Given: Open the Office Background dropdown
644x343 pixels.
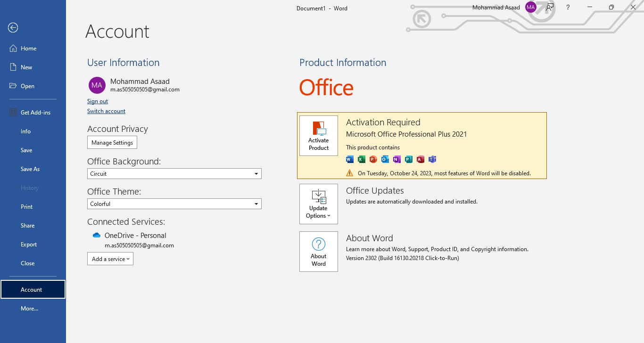Looking at the screenshot, I should pos(174,173).
